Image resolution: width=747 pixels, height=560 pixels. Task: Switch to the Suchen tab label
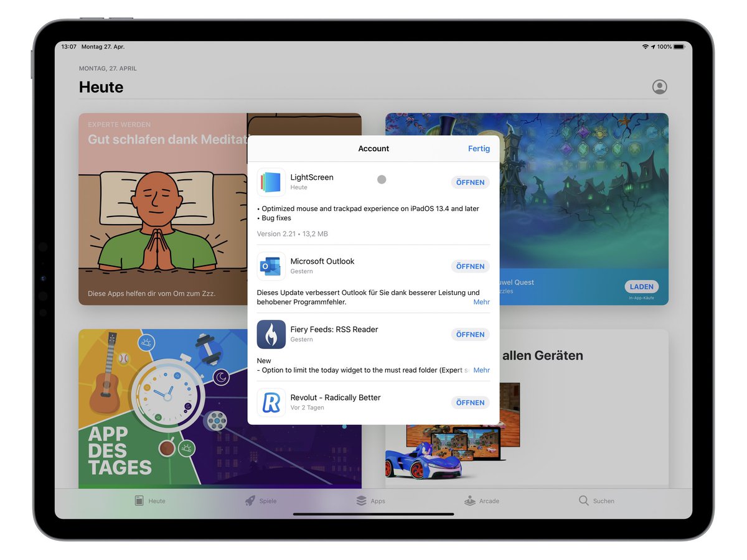(x=603, y=501)
